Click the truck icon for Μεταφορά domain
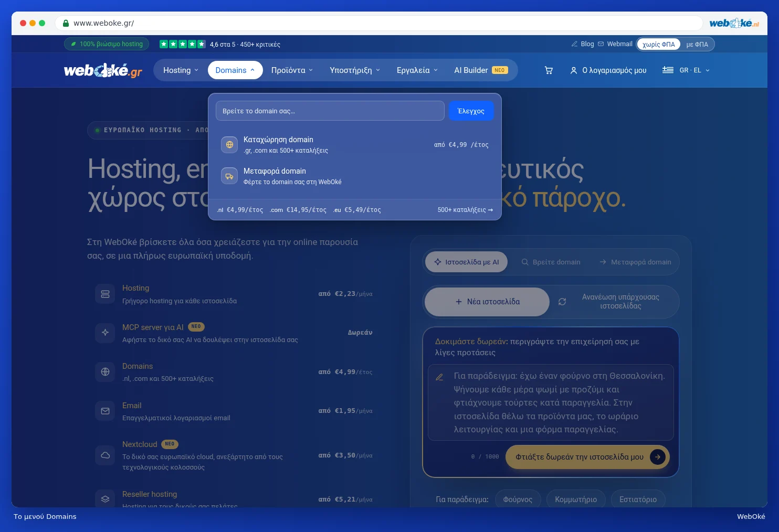779x532 pixels. pos(229,176)
